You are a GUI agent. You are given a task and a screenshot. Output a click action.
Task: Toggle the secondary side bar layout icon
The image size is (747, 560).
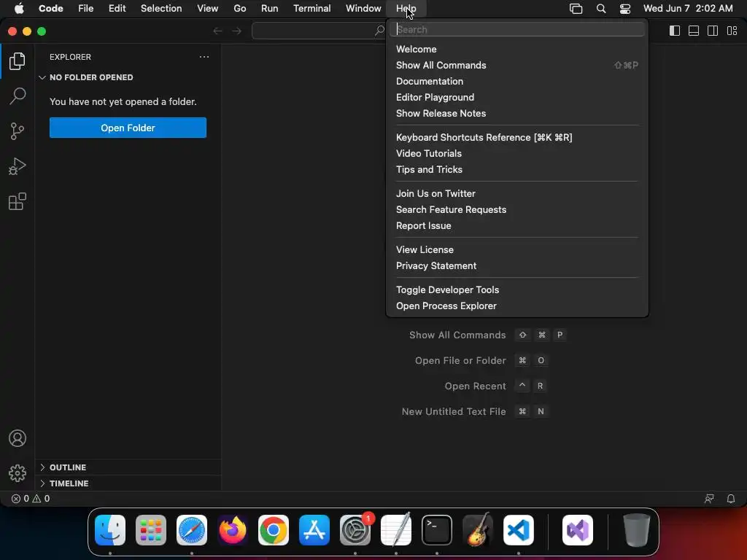click(713, 31)
